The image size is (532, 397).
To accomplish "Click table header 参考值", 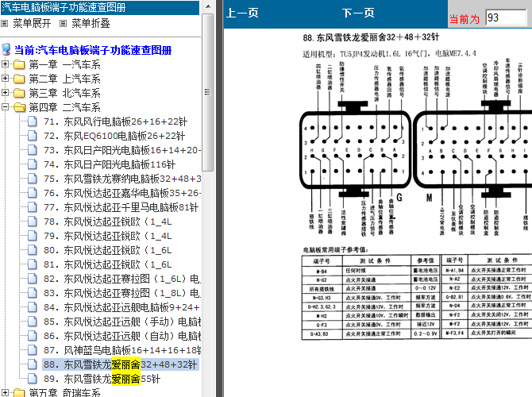I will coord(426,260).
